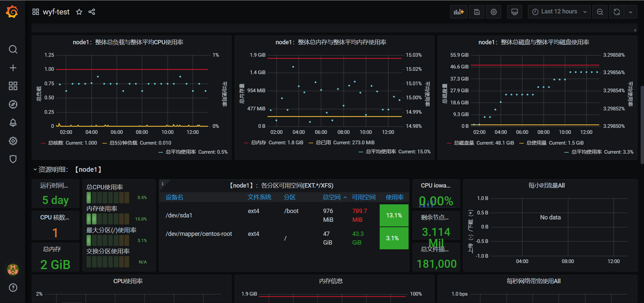Screen dimensions: 644x303
Task: Click the 3.1% usage cell for centos-root
Action: click(x=394, y=238)
